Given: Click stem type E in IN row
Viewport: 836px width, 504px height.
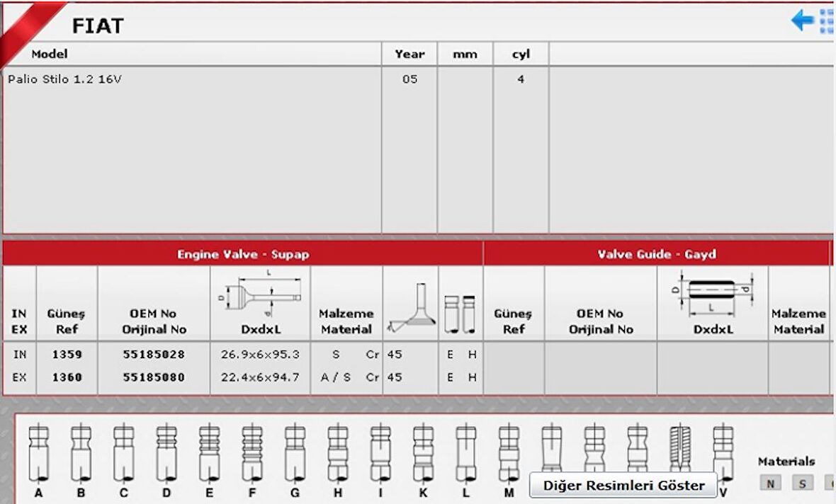Looking at the screenshot, I should 450,355.
